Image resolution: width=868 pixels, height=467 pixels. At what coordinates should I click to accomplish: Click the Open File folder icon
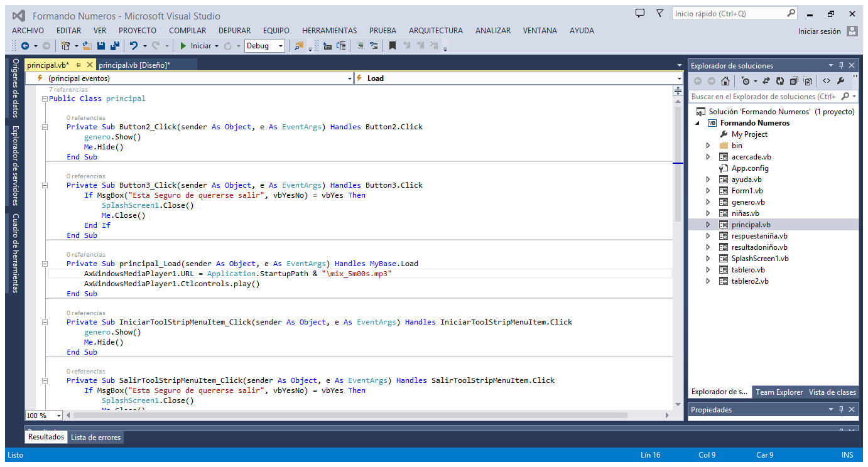point(87,46)
